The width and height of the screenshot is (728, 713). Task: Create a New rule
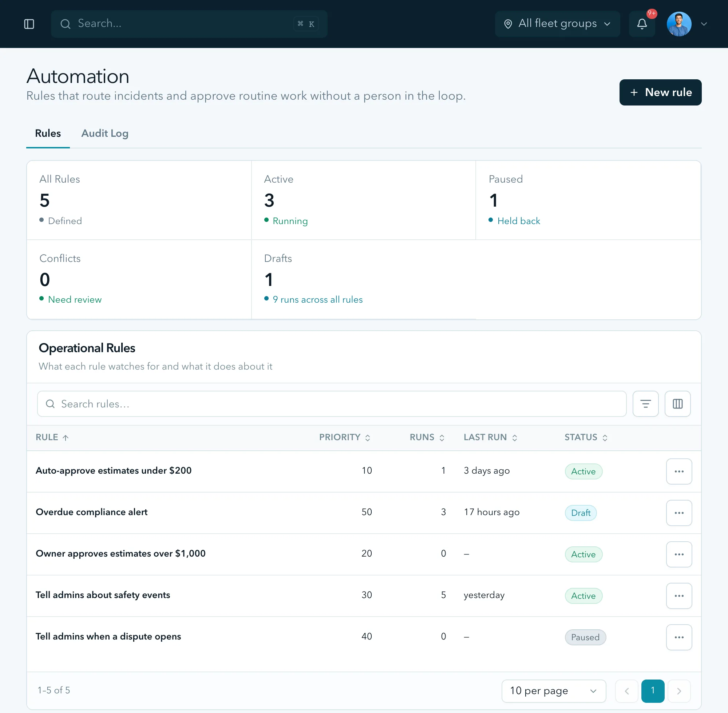tap(660, 92)
